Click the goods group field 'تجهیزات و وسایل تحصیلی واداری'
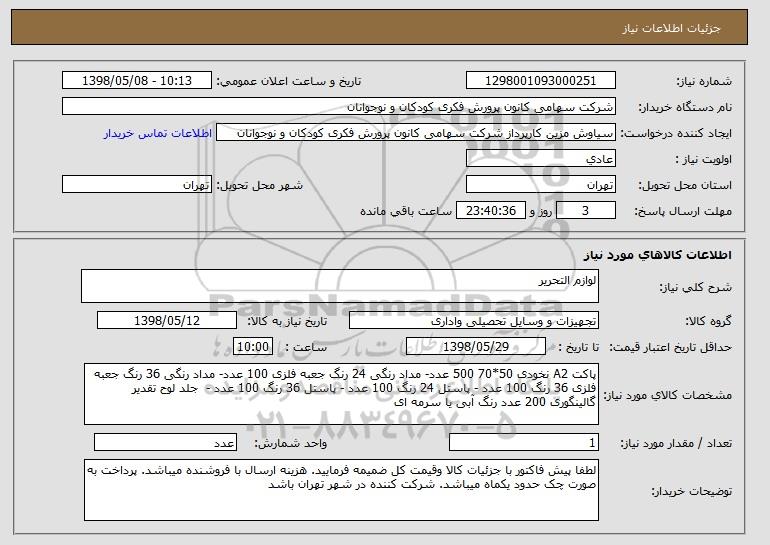770x545 pixels. coord(474,321)
